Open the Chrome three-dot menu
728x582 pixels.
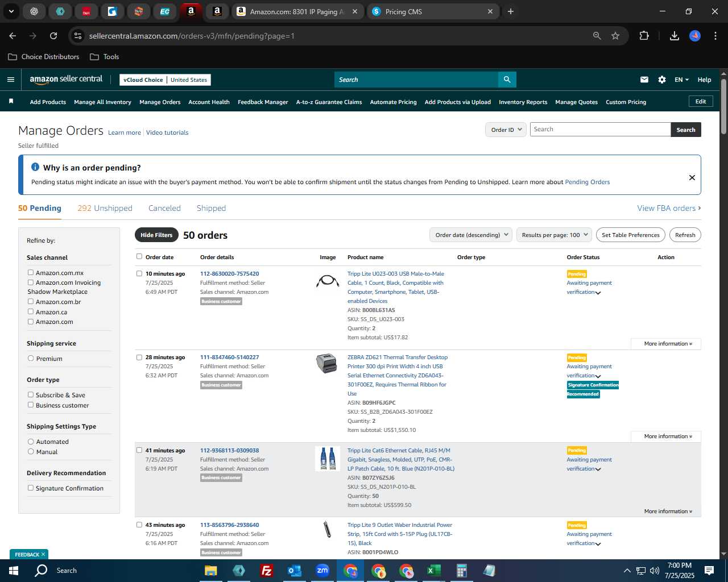(x=714, y=36)
